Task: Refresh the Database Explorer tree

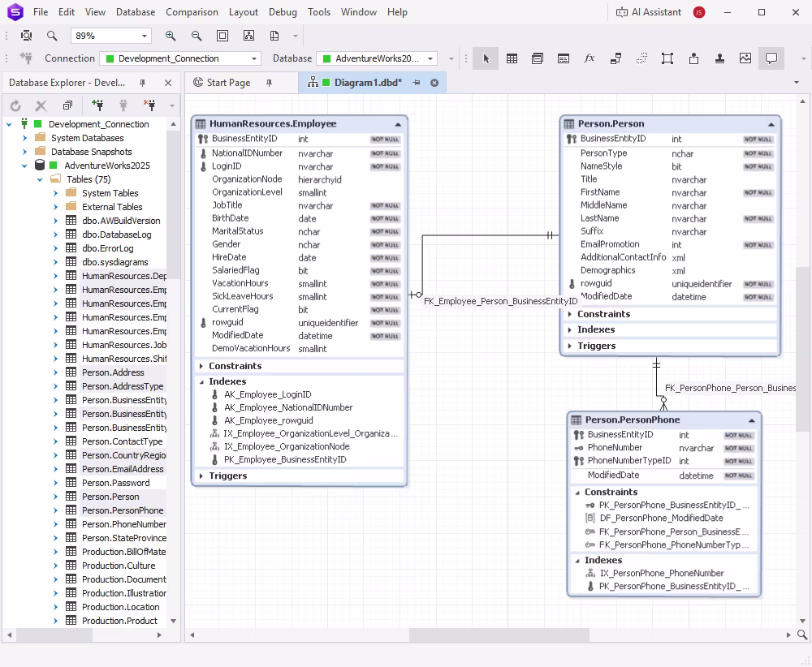Action: tap(15, 105)
